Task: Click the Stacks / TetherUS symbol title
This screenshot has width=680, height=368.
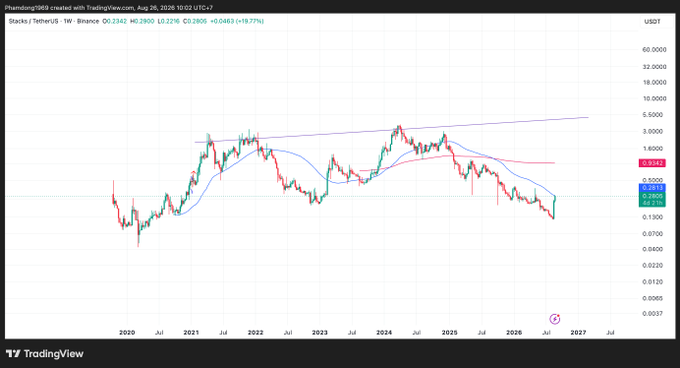Action: click(54, 21)
